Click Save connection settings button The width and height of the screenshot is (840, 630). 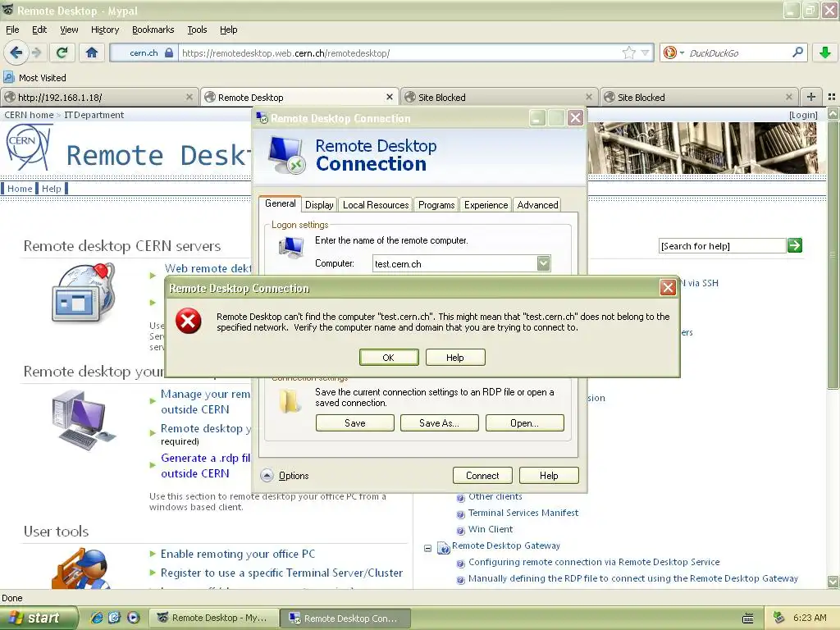coord(354,422)
